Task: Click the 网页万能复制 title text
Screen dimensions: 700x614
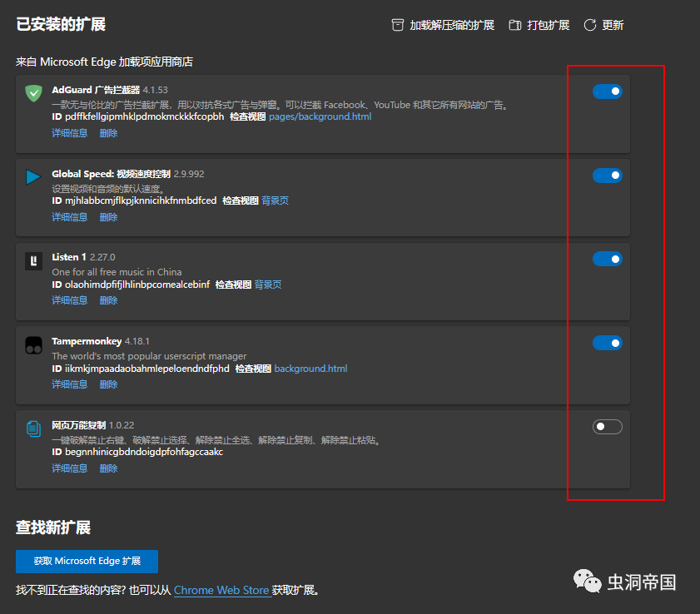Action: (78, 425)
